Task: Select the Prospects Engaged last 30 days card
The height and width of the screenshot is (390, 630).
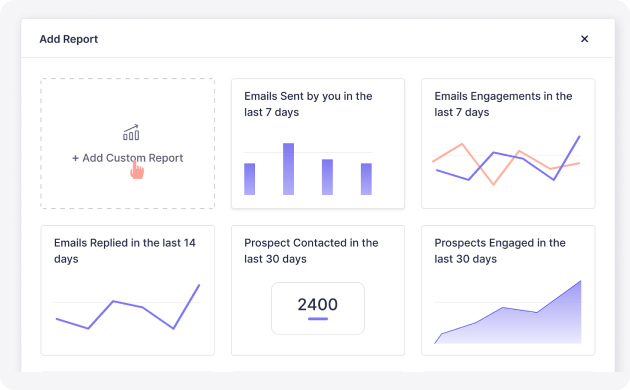Action: pyautogui.click(x=508, y=290)
